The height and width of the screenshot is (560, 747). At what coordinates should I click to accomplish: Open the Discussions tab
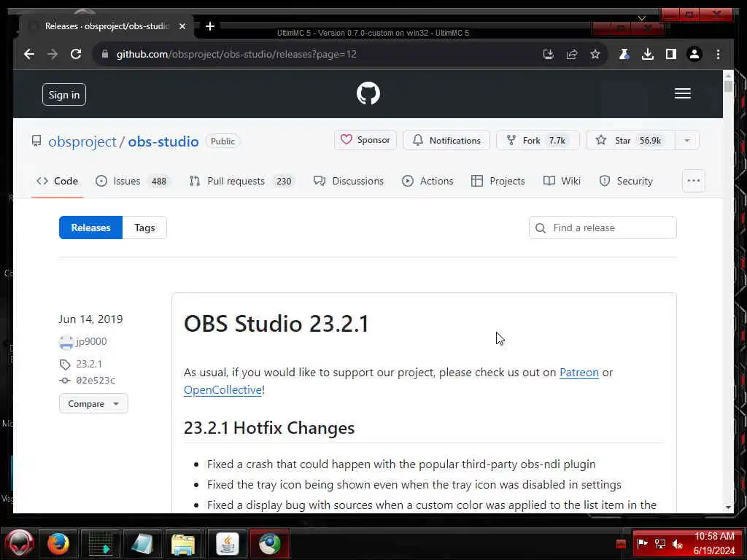[348, 181]
